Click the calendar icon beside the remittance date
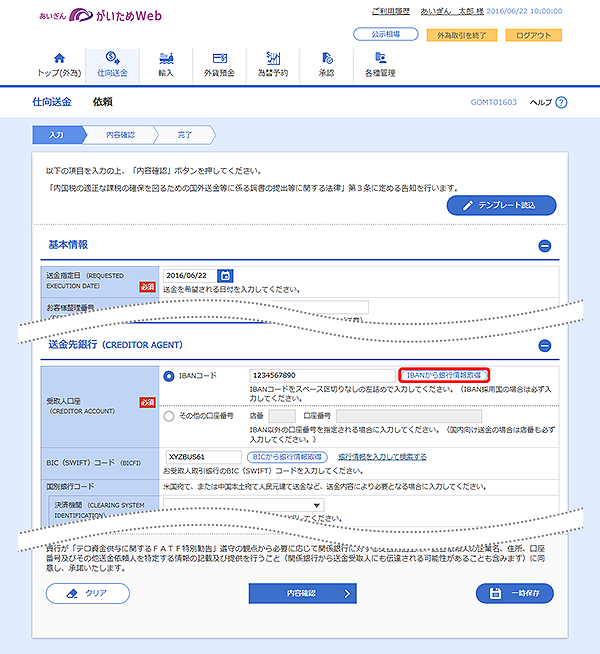Viewport: 600px width, 654px height. click(225, 275)
